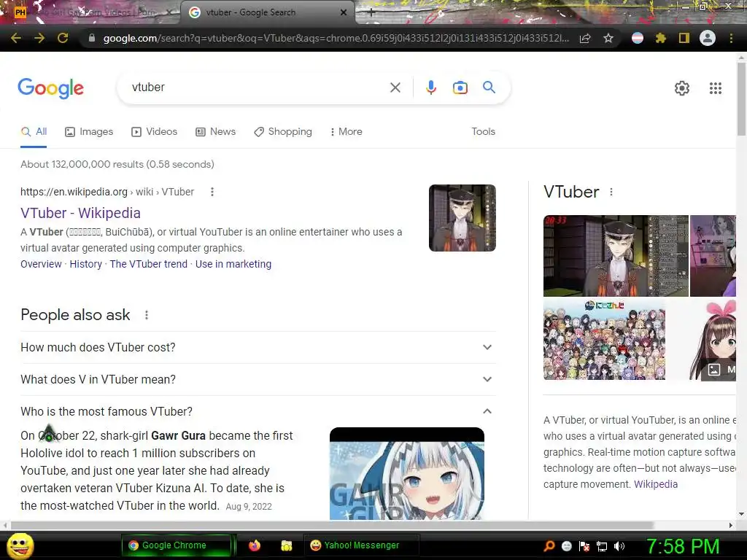Image resolution: width=747 pixels, height=560 pixels.
Task: Click inside the vtuber search input field
Action: pos(258,87)
